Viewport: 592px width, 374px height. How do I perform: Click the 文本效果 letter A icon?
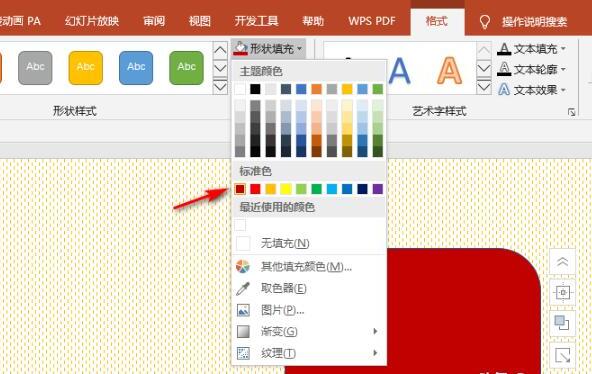click(x=504, y=90)
